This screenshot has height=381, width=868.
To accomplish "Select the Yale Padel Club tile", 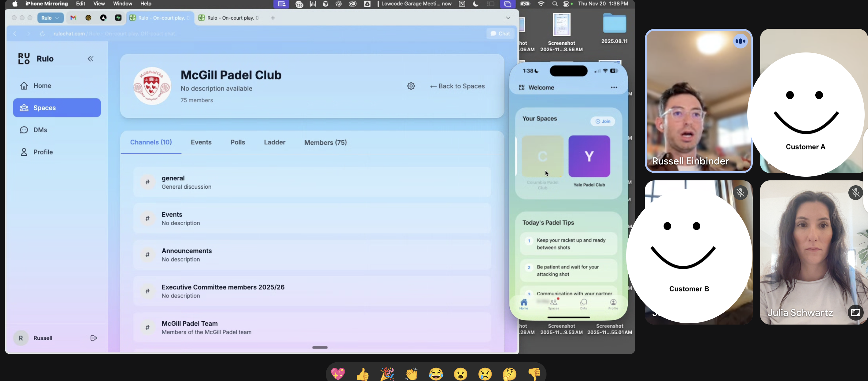I will pos(589,156).
